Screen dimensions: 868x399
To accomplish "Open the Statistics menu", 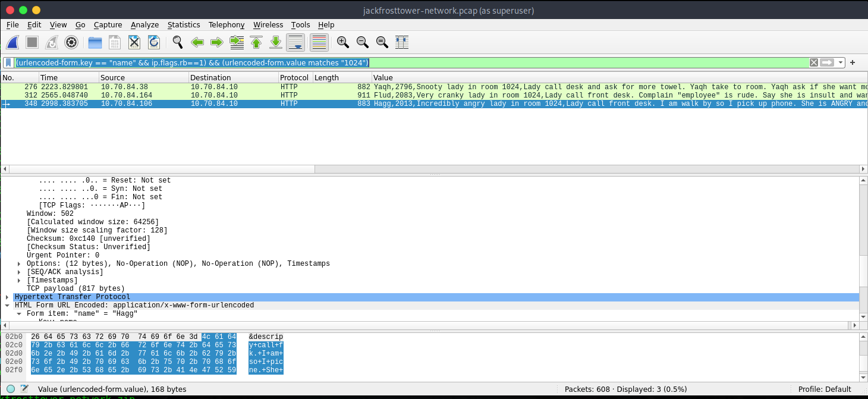I will (183, 24).
